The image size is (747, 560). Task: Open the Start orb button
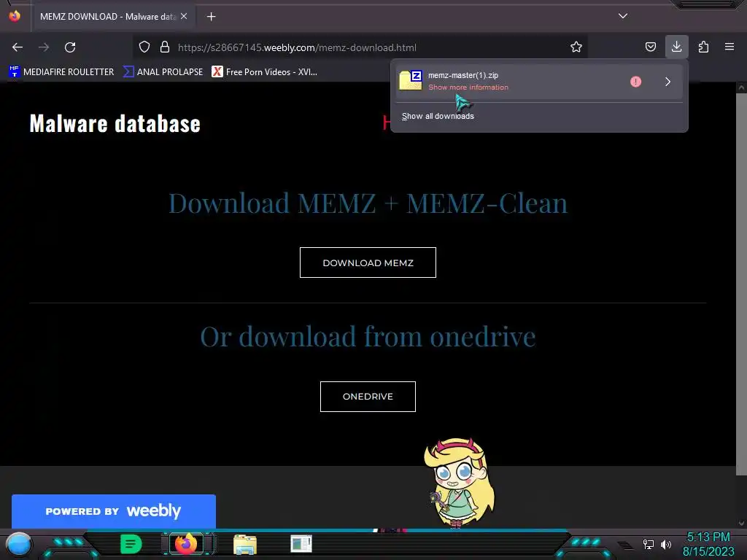point(18,544)
